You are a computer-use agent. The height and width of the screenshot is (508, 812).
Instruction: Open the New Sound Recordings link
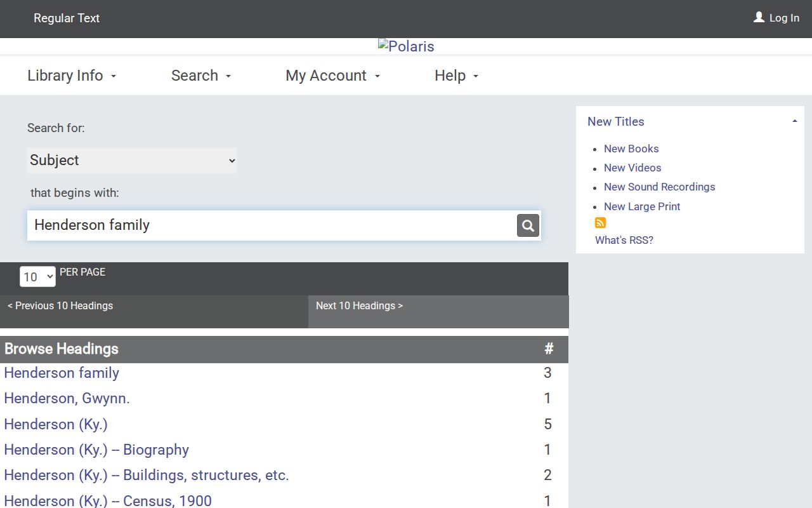click(659, 187)
